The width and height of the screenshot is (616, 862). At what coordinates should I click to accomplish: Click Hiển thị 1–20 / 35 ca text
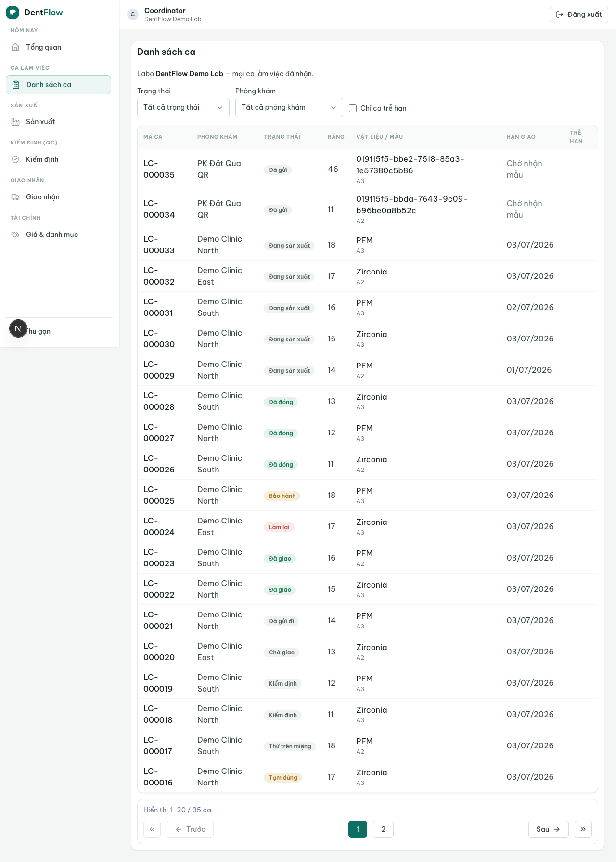(x=177, y=810)
